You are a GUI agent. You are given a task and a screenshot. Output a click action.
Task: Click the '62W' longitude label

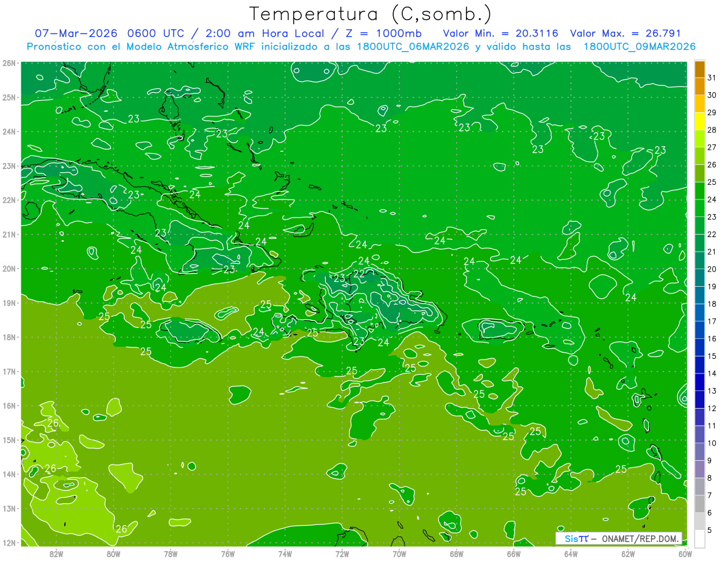(x=628, y=554)
